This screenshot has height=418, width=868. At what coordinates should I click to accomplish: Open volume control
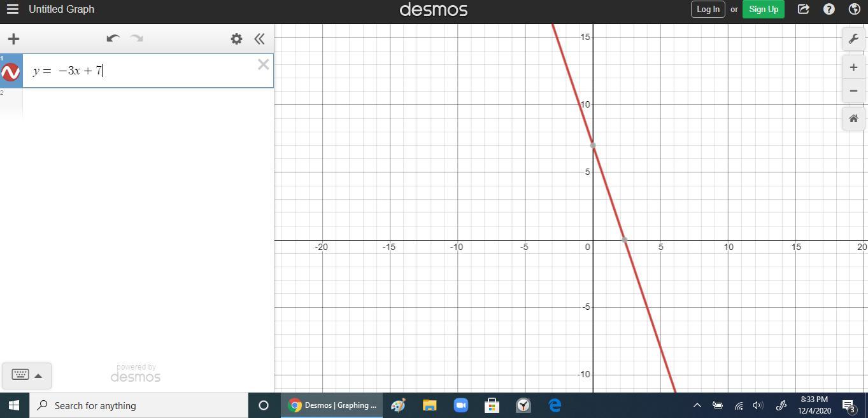click(x=758, y=405)
